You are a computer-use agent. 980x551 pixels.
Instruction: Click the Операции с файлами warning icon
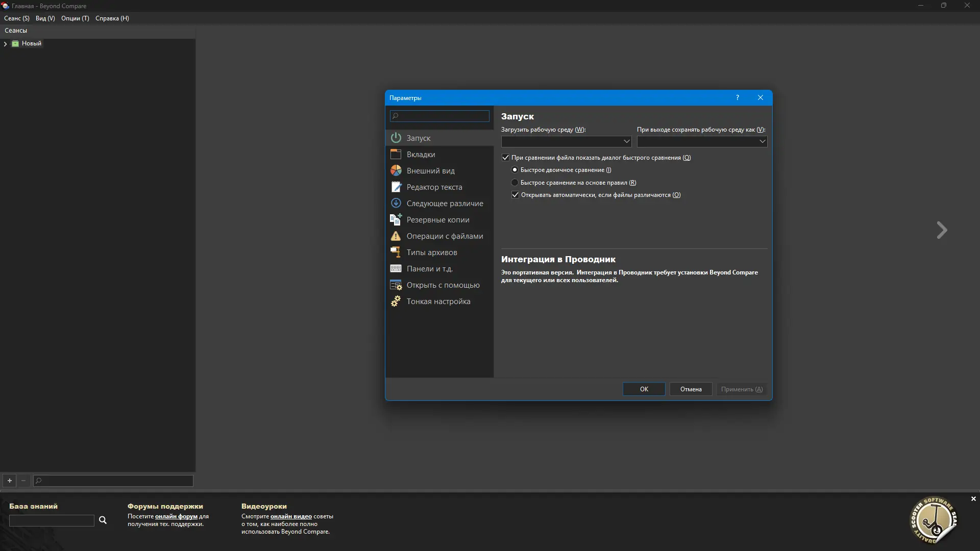pos(396,236)
